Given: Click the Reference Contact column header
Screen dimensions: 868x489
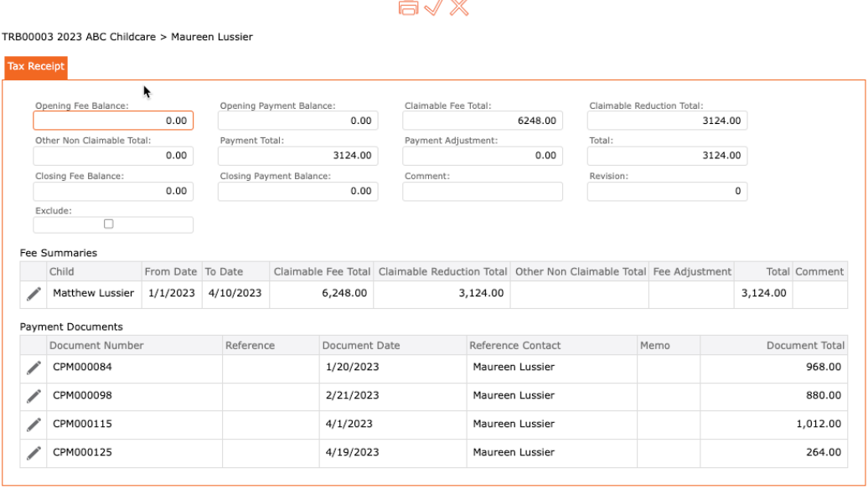Looking at the screenshot, I should (x=552, y=345).
